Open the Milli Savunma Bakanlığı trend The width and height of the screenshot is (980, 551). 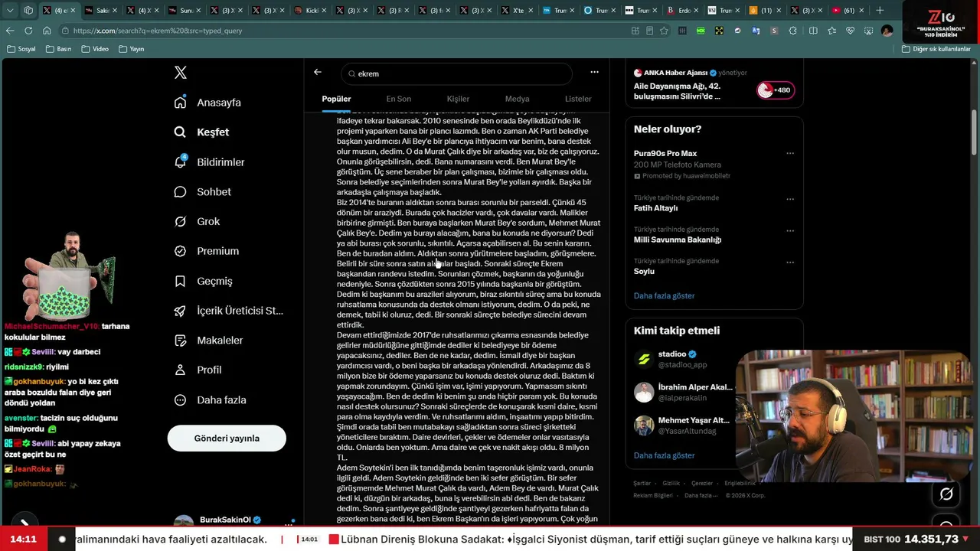click(x=678, y=240)
